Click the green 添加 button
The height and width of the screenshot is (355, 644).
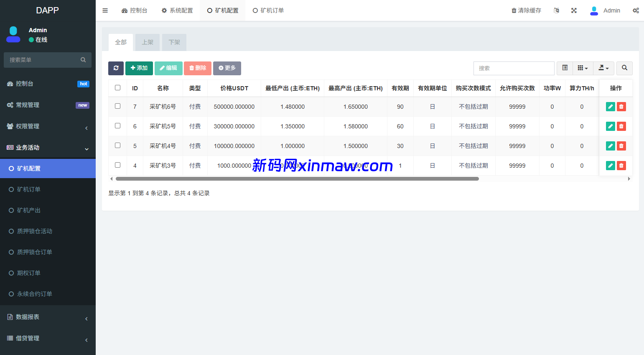139,68
